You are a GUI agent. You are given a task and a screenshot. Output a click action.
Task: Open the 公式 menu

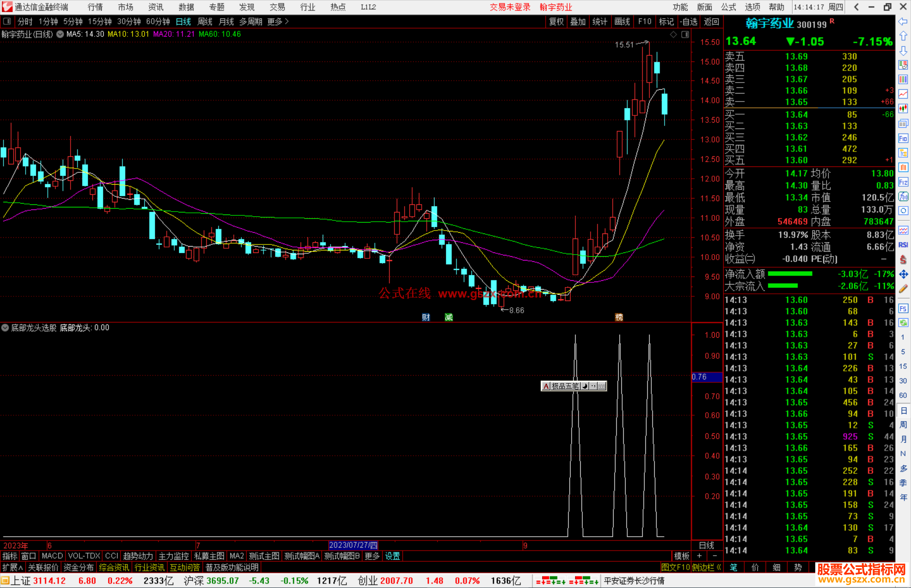coord(728,7)
